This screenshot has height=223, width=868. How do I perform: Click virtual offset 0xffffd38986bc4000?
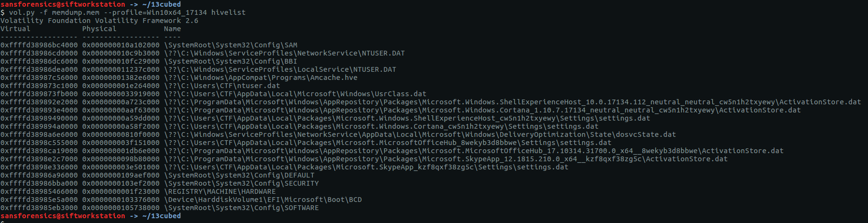39,45
